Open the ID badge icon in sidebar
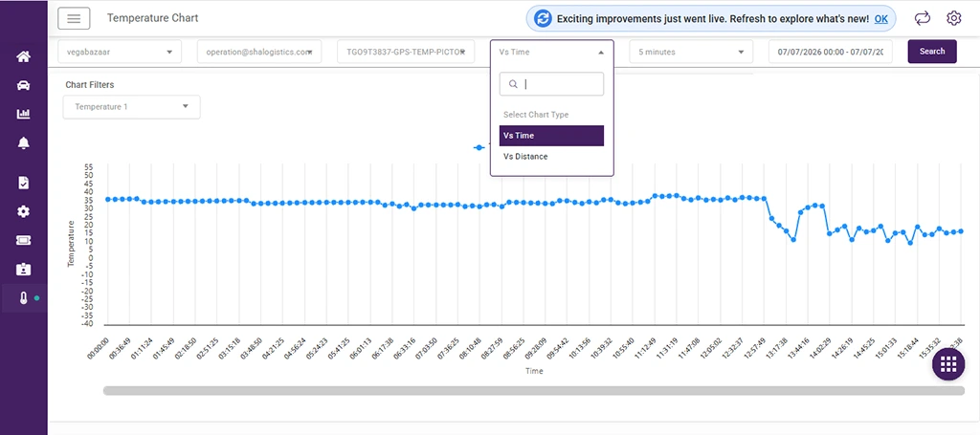Viewport: 980px width, 435px height. pyautogui.click(x=23, y=269)
